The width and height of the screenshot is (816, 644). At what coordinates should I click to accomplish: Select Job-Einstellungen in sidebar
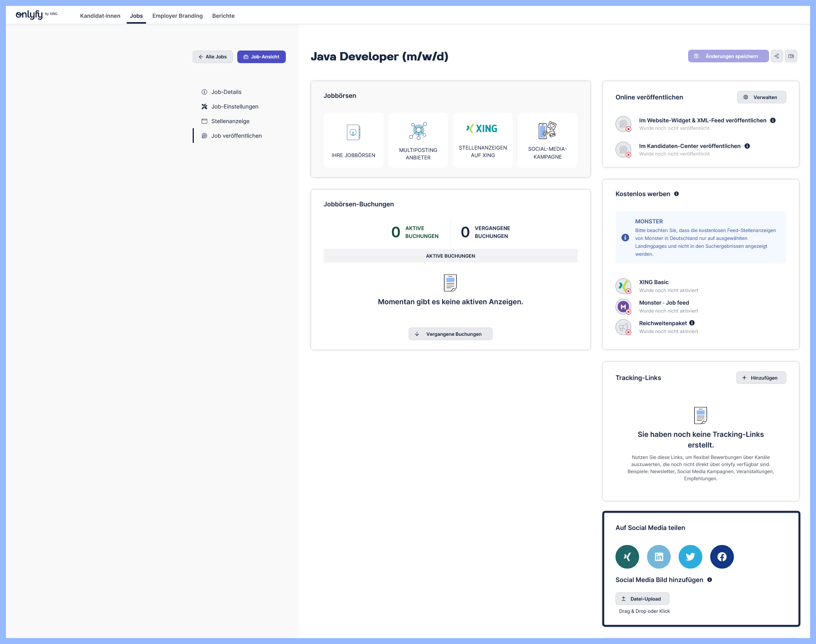click(x=234, y=107)
